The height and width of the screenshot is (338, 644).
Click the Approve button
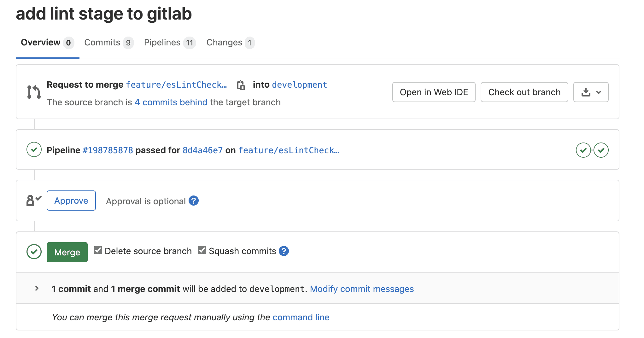point(71,201)
